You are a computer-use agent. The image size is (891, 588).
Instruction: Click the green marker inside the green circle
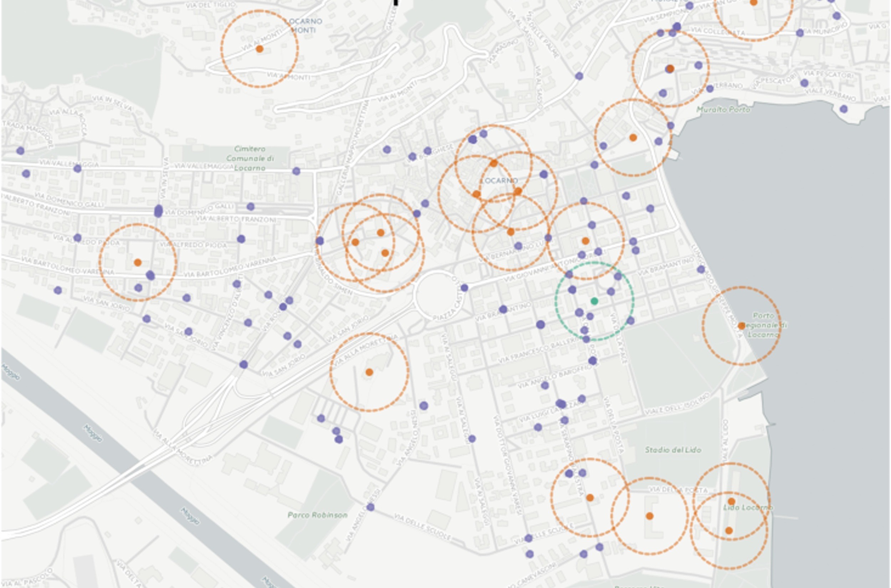point(594,301)
